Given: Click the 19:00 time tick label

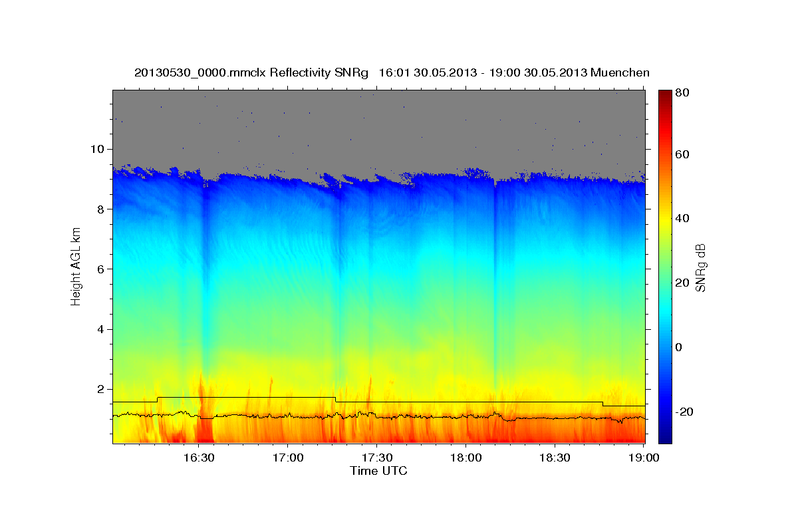Looking at the screenshot, I should [x=644, y=458].
